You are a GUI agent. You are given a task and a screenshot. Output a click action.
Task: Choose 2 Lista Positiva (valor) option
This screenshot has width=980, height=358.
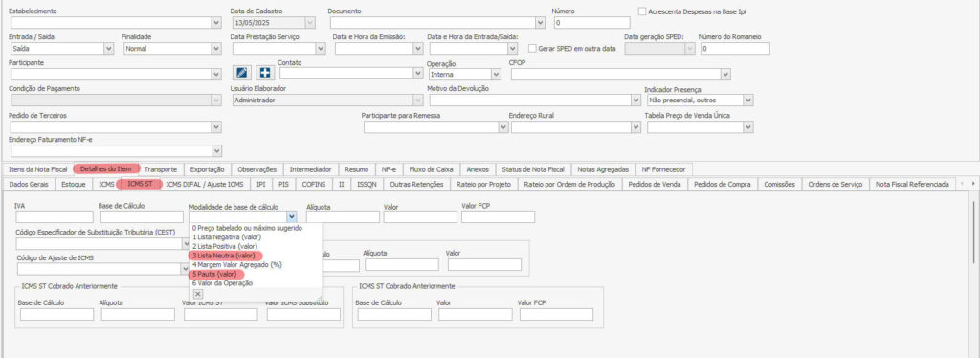(256, 246)
